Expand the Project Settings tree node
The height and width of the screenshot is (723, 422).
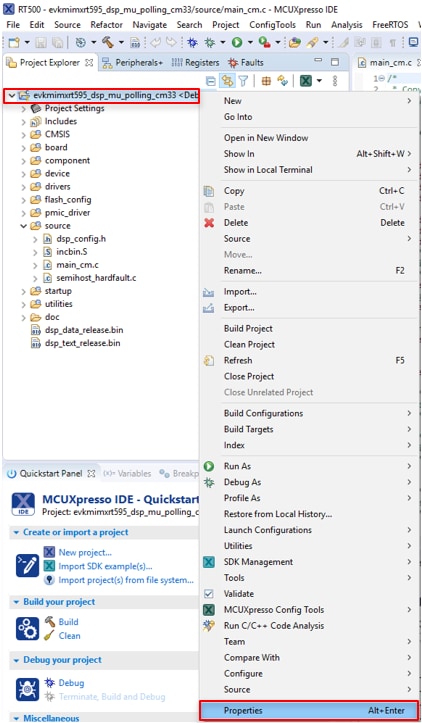pyautogui.click(x=24, y=109)
